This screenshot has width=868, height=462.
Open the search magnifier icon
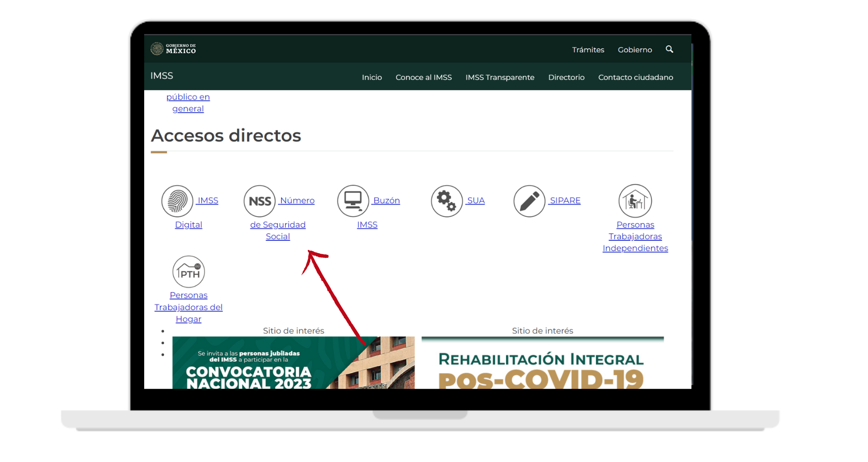[x=669, y=49]
